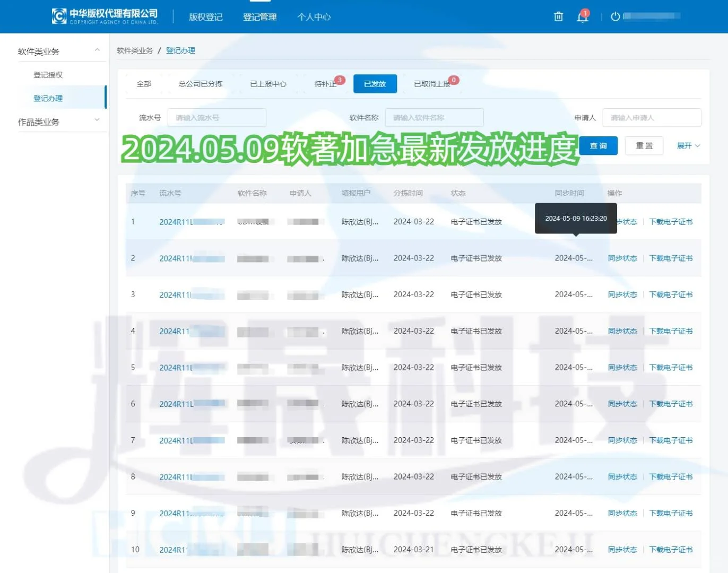This screenshot has width=728, height=573.
Task: Click the 流水号 input field
Action: 216,117
